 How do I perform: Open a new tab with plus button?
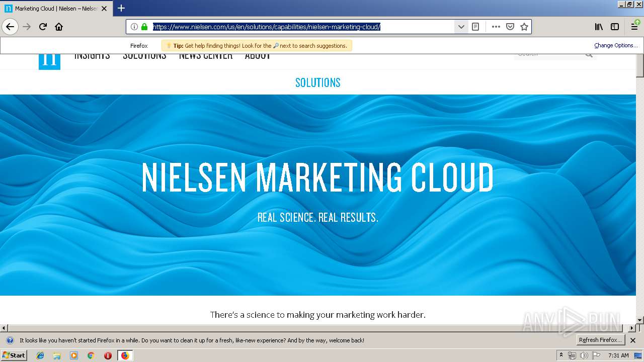click(121, 8)
